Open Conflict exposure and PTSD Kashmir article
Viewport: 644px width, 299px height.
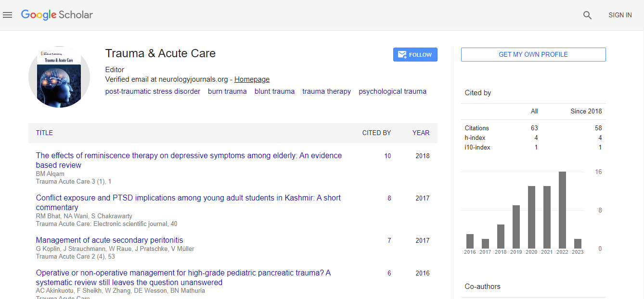[x=188, y=198]
